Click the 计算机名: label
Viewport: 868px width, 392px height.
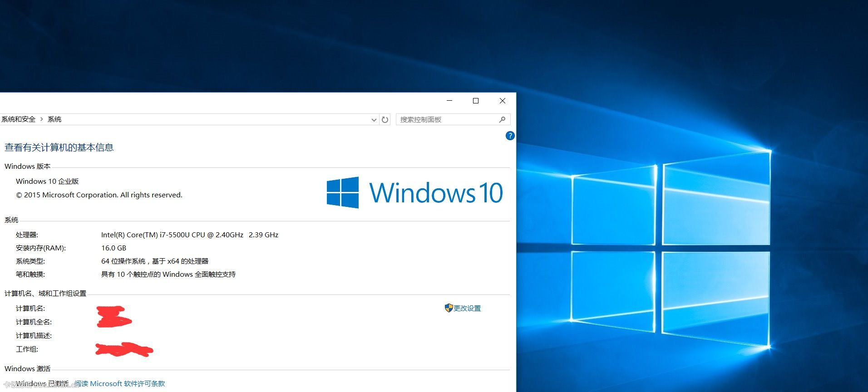[30, 308]
